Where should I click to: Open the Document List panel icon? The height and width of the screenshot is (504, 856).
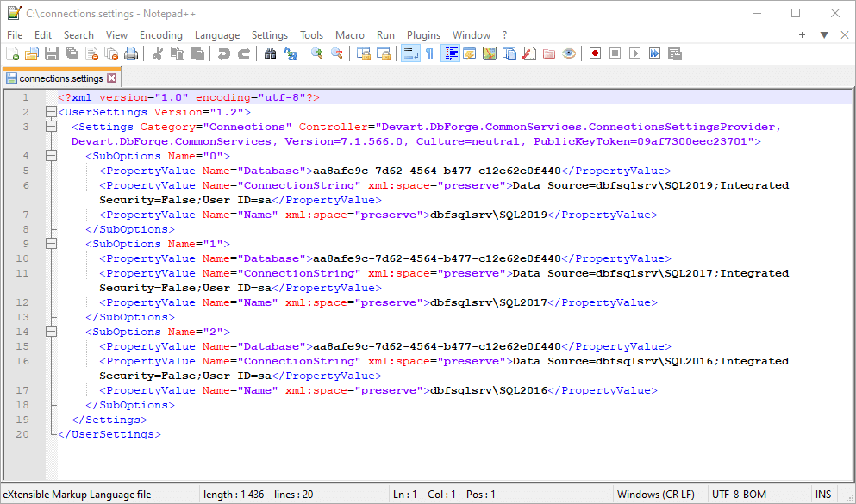point(509,53)
